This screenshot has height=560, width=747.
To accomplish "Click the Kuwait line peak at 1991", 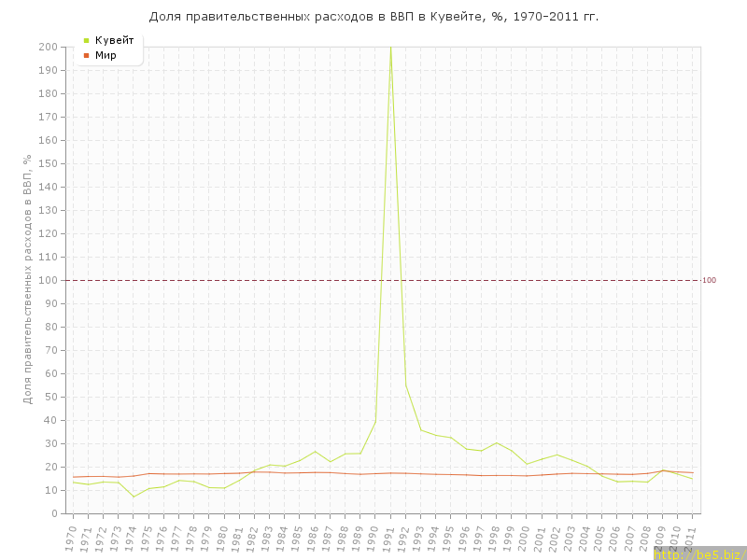I will 390,49.
